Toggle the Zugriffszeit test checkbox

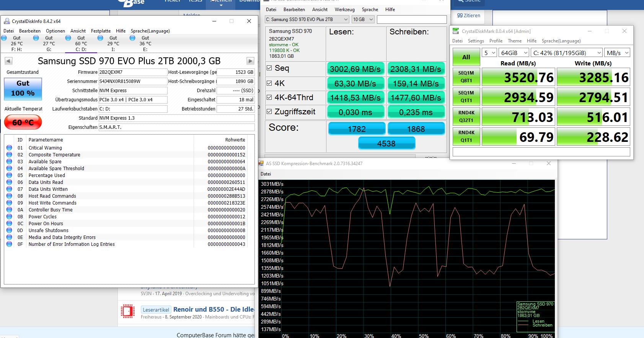click(269, 112)
